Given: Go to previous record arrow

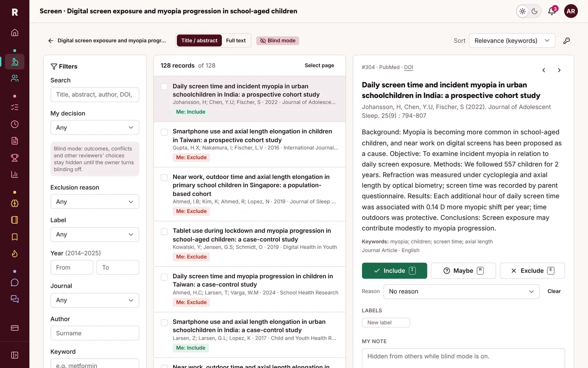Looking at the screenshot, I should [x=544, y=70].
